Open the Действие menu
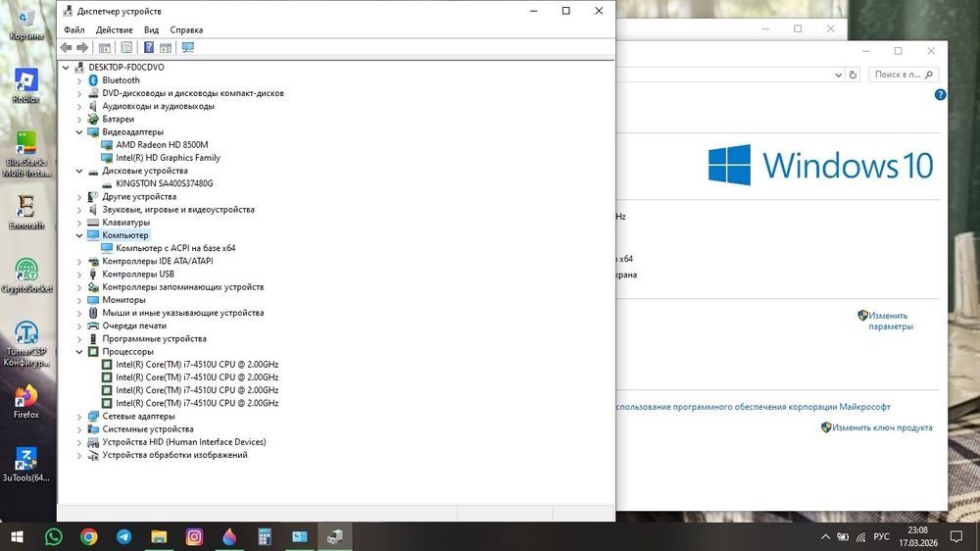 coord(115,30)
